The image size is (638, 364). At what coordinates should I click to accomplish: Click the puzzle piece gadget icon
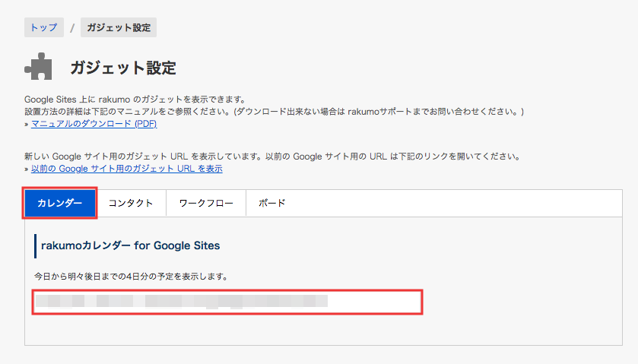[38, 66]
